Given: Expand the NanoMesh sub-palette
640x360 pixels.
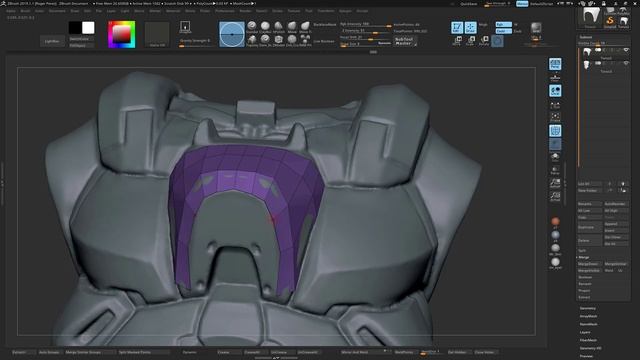Looking at the screenshot, I should (x=589, y=324).
